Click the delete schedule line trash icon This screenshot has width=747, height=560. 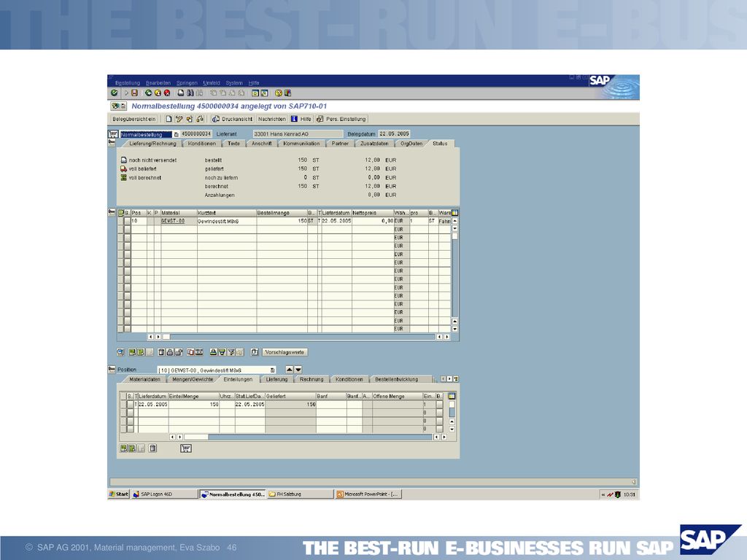pos(152,448)
